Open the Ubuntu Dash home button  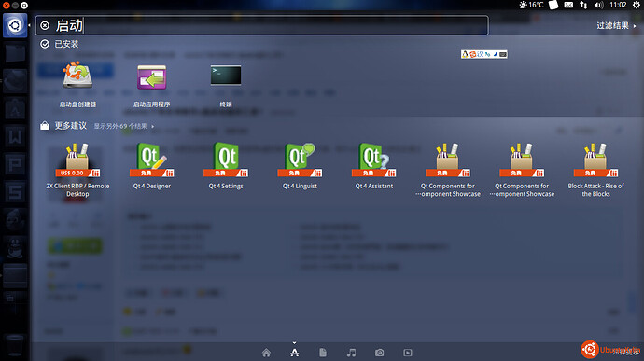point(15,25)
